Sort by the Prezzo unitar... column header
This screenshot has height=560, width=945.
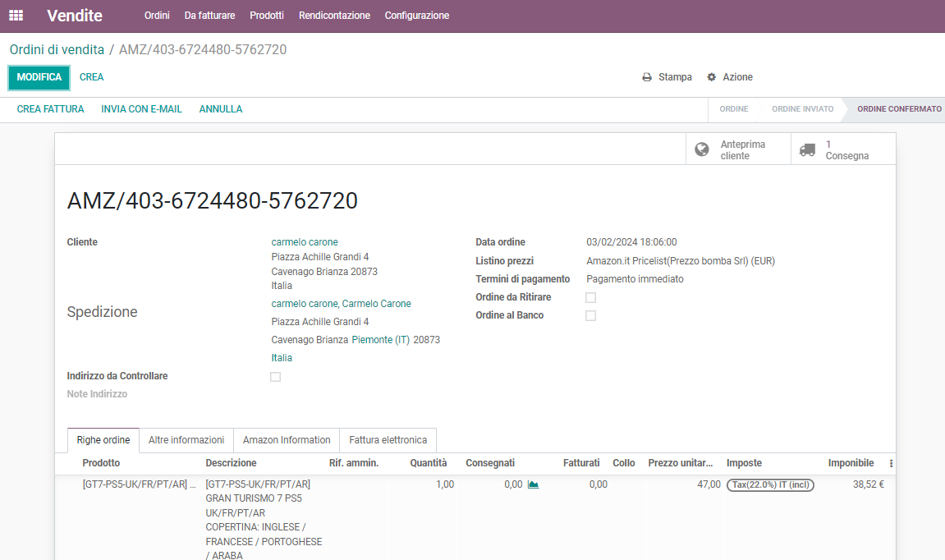681,463
